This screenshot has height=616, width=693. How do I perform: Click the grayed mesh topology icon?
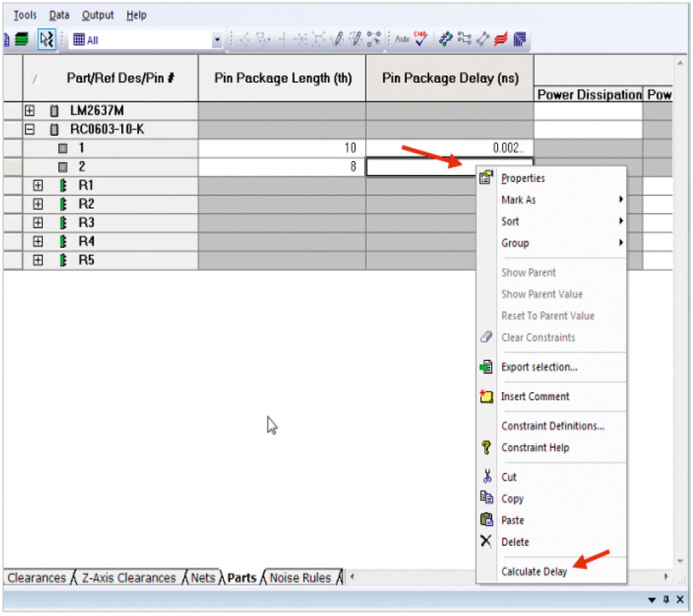(319, 39)
